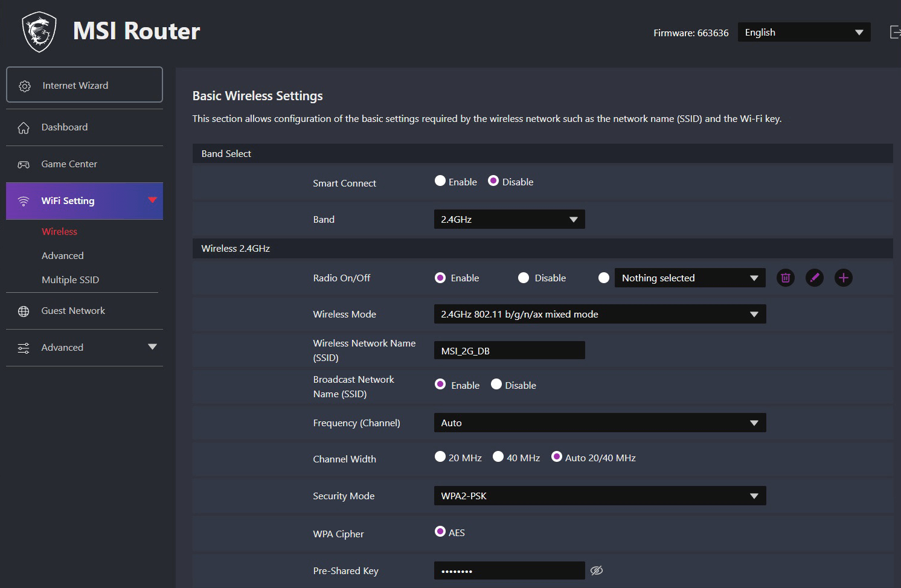The height and width of the screenshot is (588, 901).
Task: Open Multiple SSID submenu item
Action: [x=70, y=280]
